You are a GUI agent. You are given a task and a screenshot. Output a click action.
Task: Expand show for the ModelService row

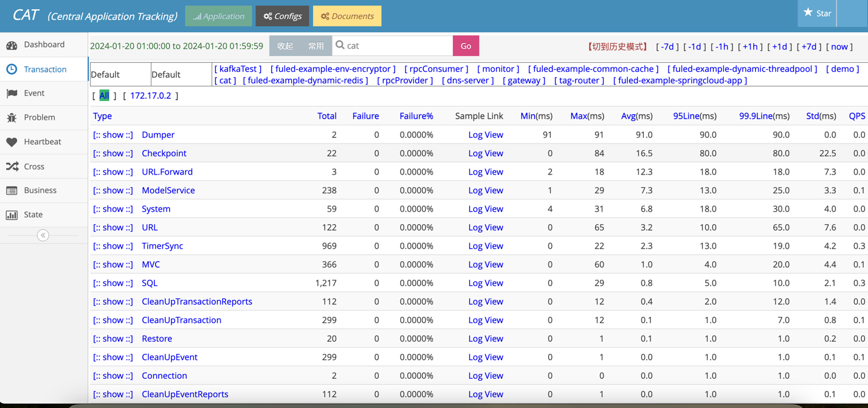(112, 190)
